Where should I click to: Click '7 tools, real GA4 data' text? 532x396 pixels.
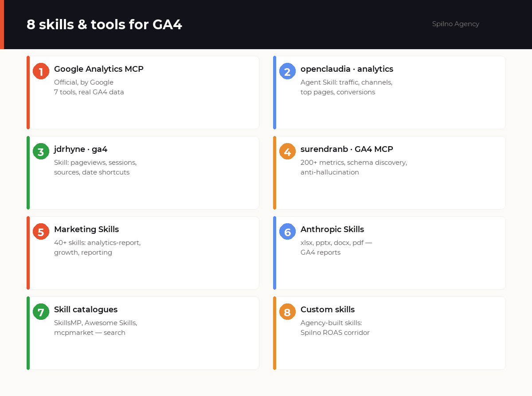pos(89,92)
